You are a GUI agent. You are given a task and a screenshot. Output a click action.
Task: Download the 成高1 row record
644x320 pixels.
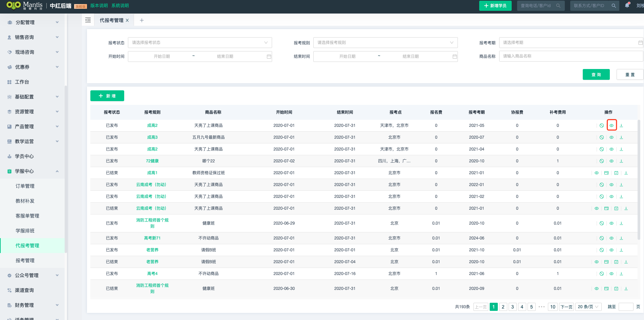[x=626, y=173]
